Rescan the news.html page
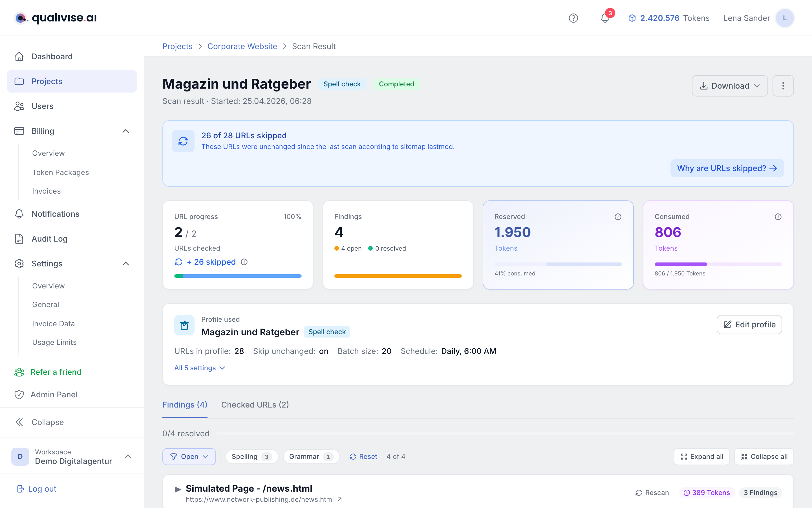 pyautogui.click(x=652, y=492)
